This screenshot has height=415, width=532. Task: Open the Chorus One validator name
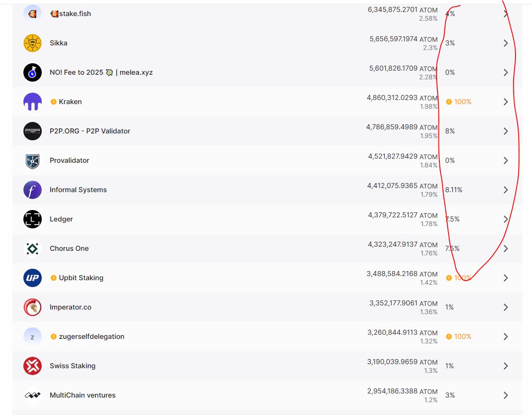click(x=69, y=249)
